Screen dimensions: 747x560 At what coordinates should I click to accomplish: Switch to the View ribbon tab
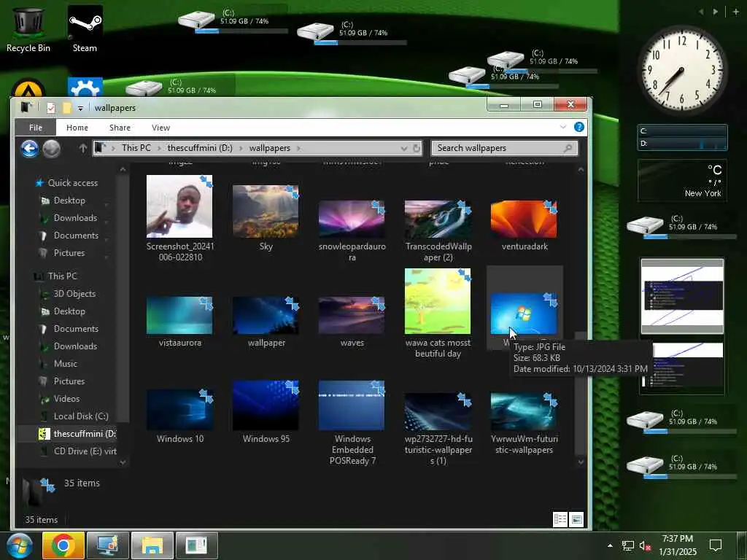click(x=160, y=128)
